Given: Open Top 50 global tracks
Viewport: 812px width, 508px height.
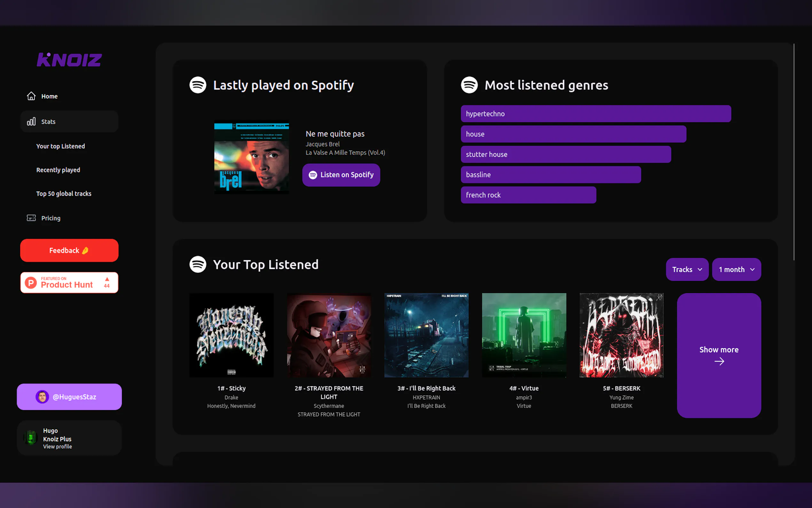Looking at the screenshot, I should (x=64, y=194).
